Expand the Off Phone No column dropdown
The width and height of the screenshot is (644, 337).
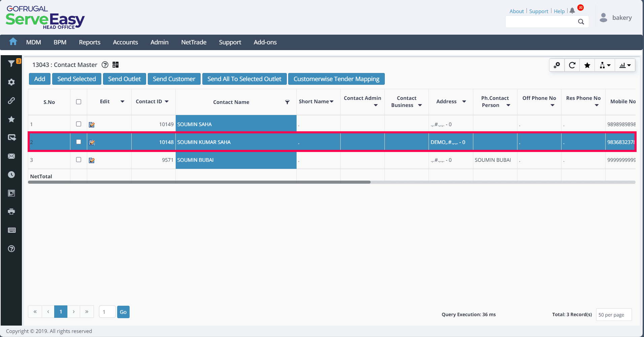click(552, 105)
